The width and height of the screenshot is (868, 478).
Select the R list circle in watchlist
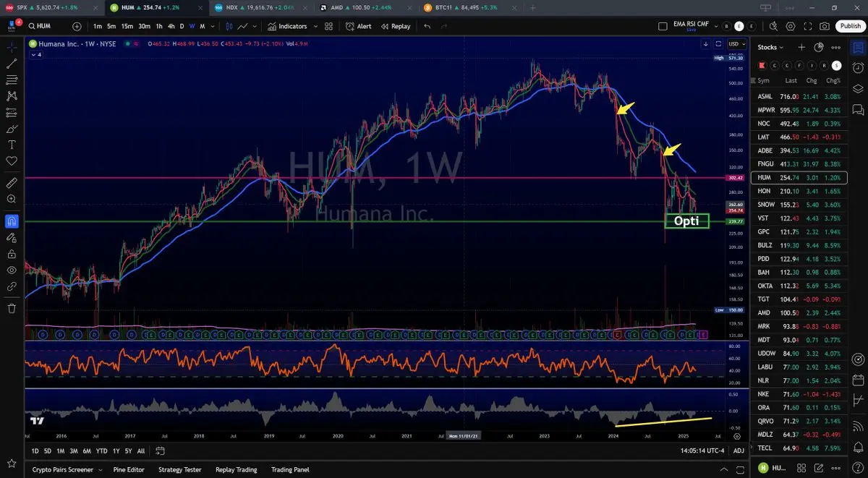point(825,65)
